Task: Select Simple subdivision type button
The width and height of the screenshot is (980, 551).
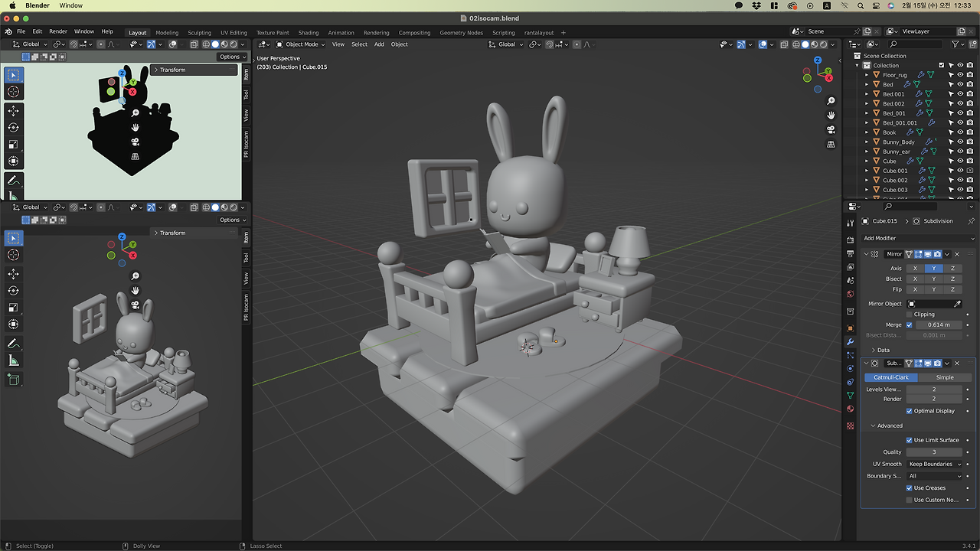Action: (x=945, y=377)
